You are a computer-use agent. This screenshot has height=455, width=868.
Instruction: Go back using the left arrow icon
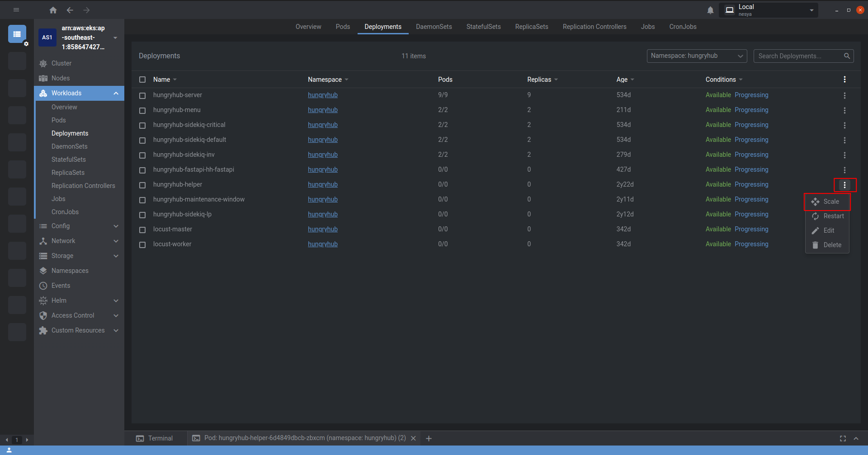(x=70, y=10)
